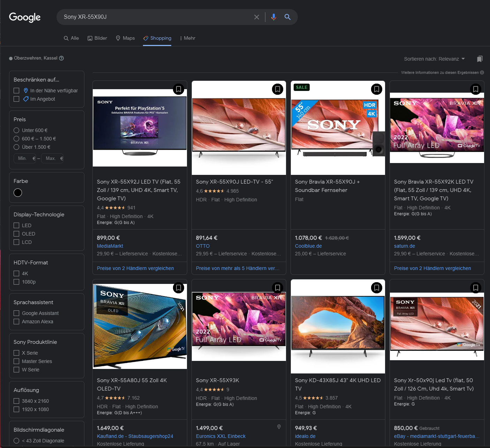The image size is (490, 448).
Task: Bookmark the Sony XR-55X93K product
Action: 278,288
